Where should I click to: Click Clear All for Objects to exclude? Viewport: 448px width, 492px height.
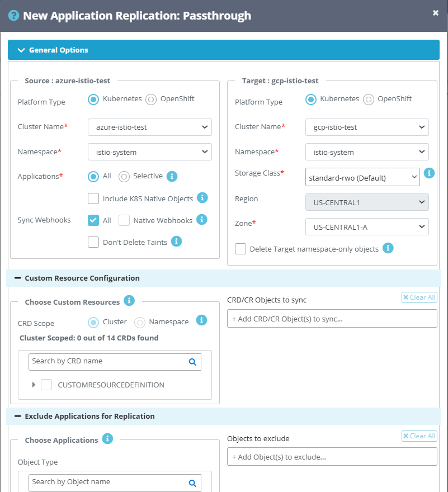tap(419, 436)
